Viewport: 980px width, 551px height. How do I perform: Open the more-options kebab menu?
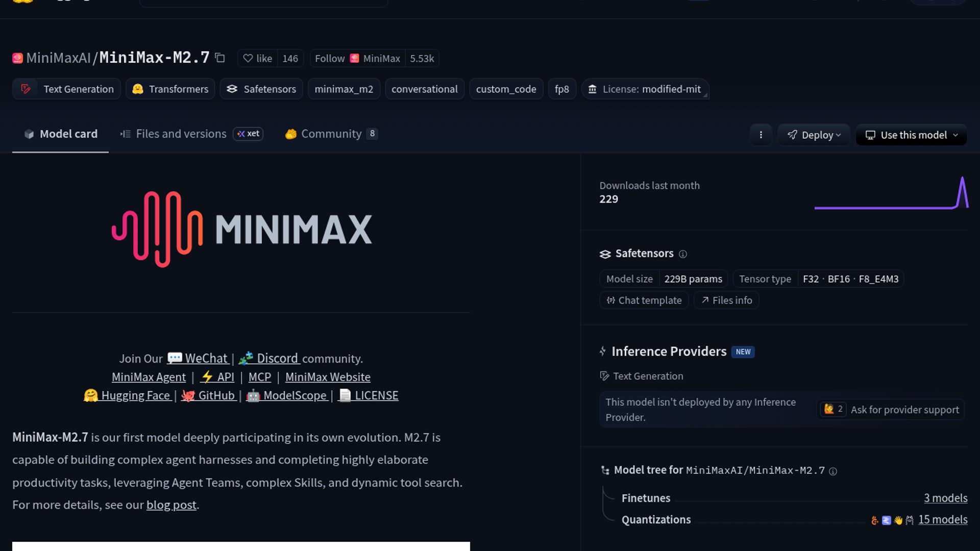(761, 135)
